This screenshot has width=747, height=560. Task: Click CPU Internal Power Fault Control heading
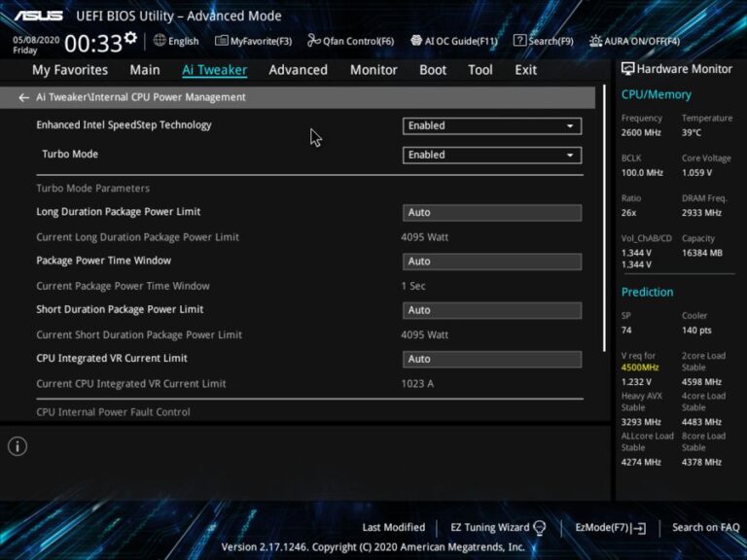[114, 412]
